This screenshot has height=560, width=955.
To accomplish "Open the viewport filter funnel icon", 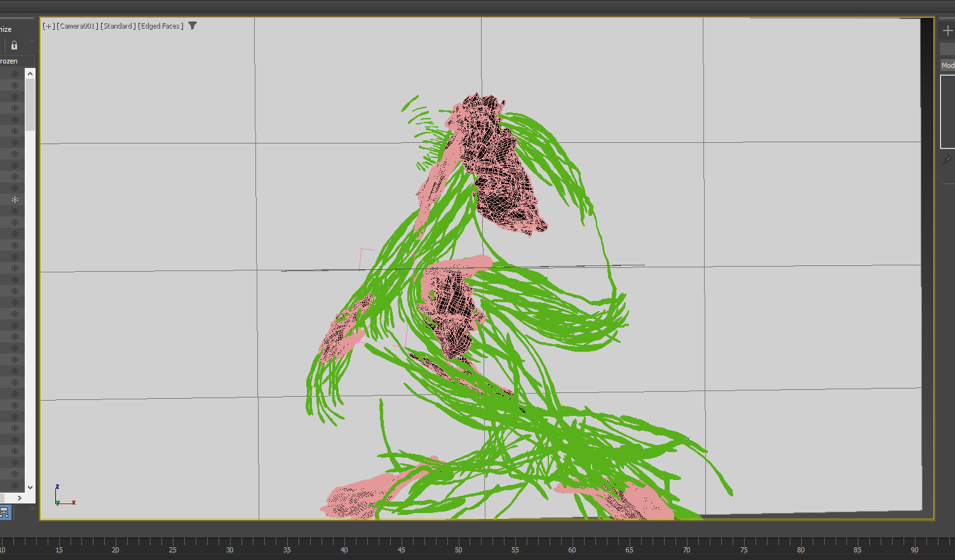I will click(193, 26).
